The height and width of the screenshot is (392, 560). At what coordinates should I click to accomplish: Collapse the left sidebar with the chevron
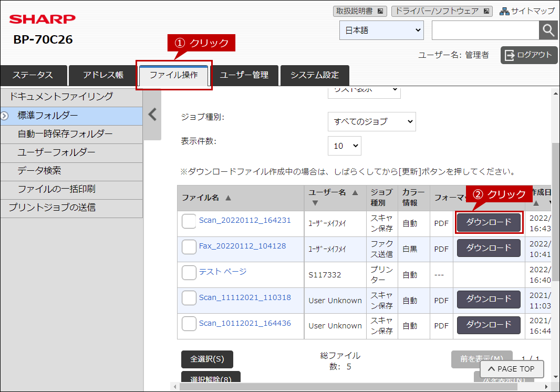pos(152,115)
